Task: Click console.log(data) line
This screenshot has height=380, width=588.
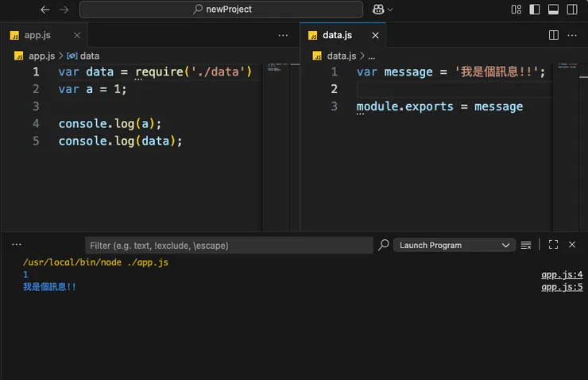Action: pyautogui.click(x=120, y=141)
